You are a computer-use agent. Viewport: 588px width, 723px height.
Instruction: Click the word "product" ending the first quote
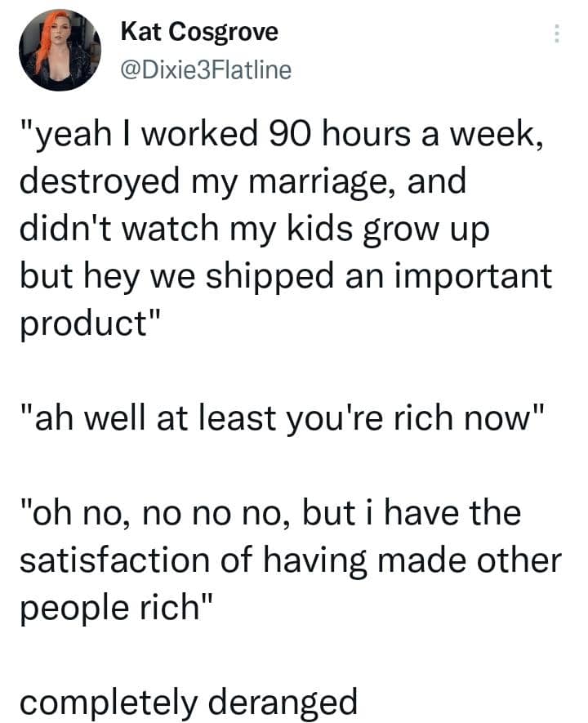pyautogui.click(x=87, y=317)
